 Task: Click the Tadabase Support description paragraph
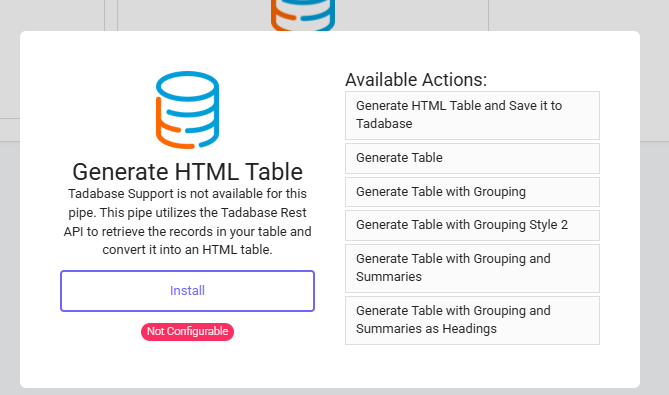[x=187, y=221]
